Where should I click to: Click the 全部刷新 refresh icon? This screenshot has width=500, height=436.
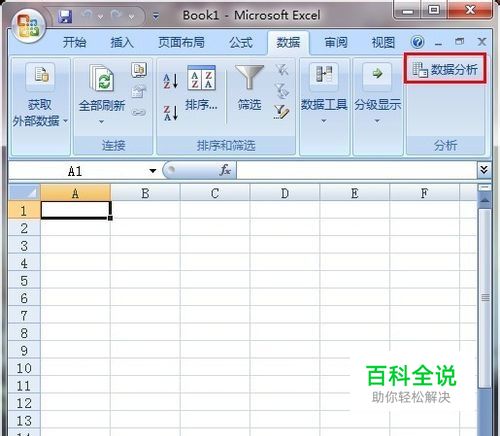point(102,78)
